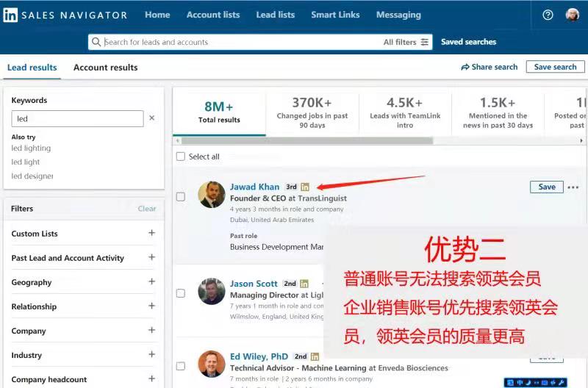Click Jason Scott's LinkedIn premium badge

[x=304, y=284]
